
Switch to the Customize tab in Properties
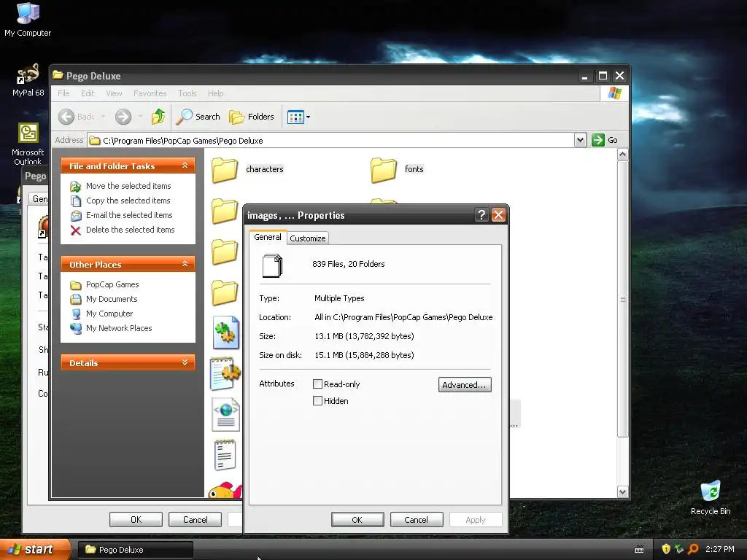308,238
